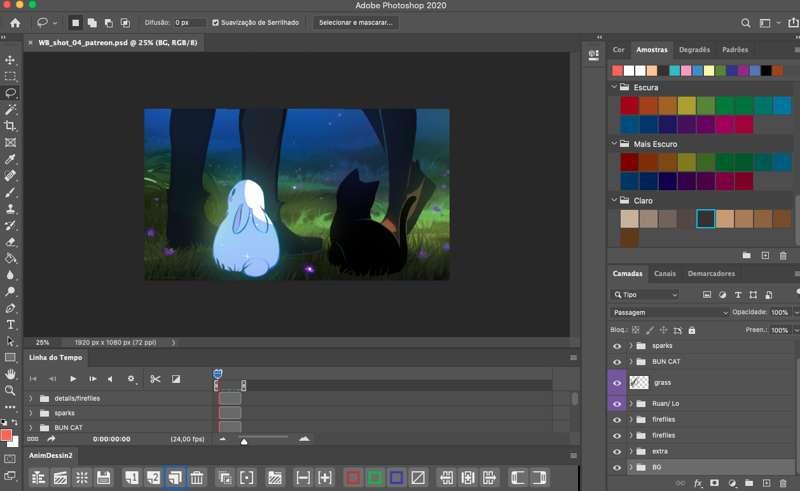800x491 pixels.
Task: Toggle Suavização de Serrilhado checkbox
Action: pyautogui.click(x=215, y=23)
